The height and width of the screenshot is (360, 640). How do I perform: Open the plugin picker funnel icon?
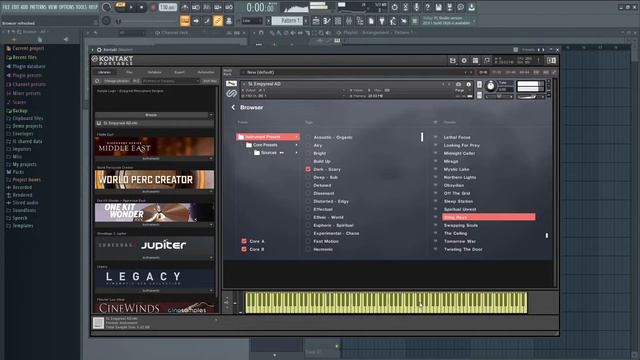pyautogui.click(x=382, y=21)
